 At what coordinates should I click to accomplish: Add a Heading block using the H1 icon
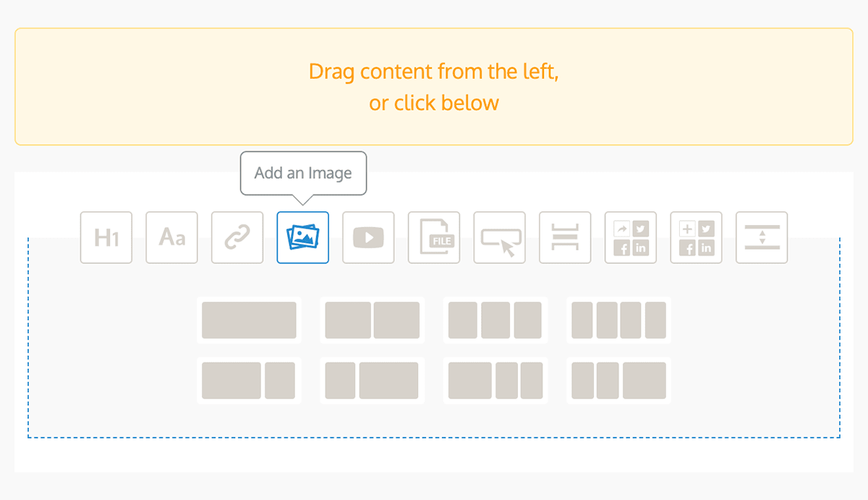(106, 237)
